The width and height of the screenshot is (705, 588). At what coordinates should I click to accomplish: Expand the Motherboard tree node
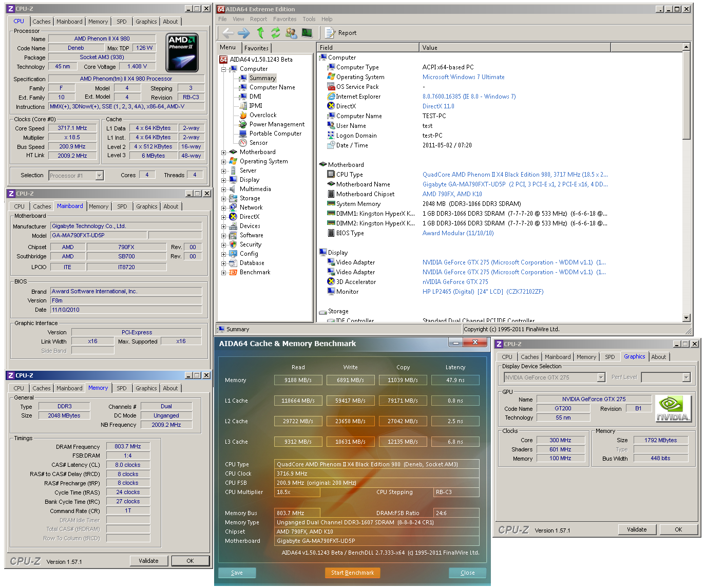[224, 153]
